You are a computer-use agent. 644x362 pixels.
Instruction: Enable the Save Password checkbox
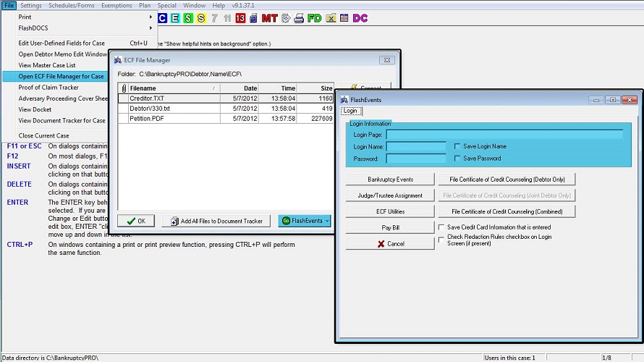click(x=457, y=159)
